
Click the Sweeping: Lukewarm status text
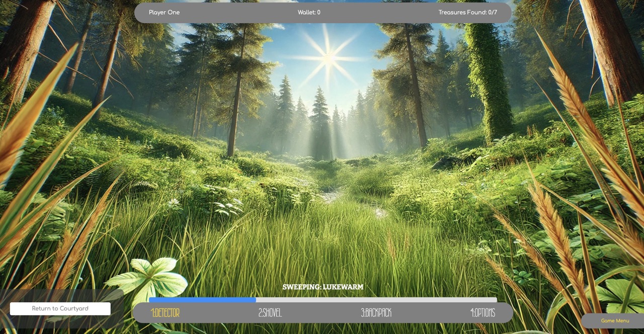[323, 287]
